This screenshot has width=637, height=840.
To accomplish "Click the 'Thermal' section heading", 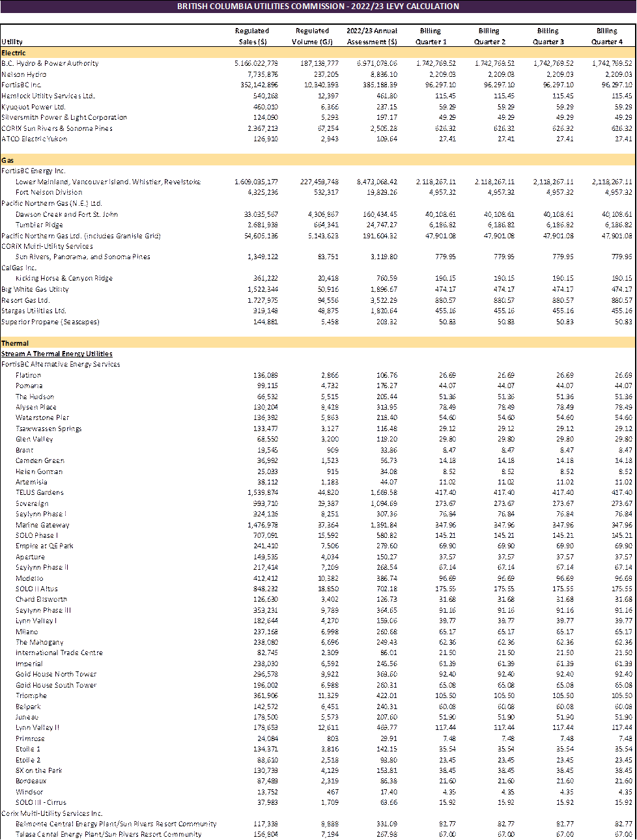I will pos(15,343).
